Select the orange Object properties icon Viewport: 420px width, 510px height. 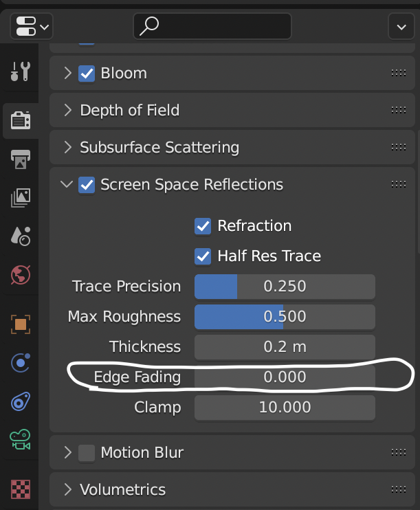pos(21,323)
